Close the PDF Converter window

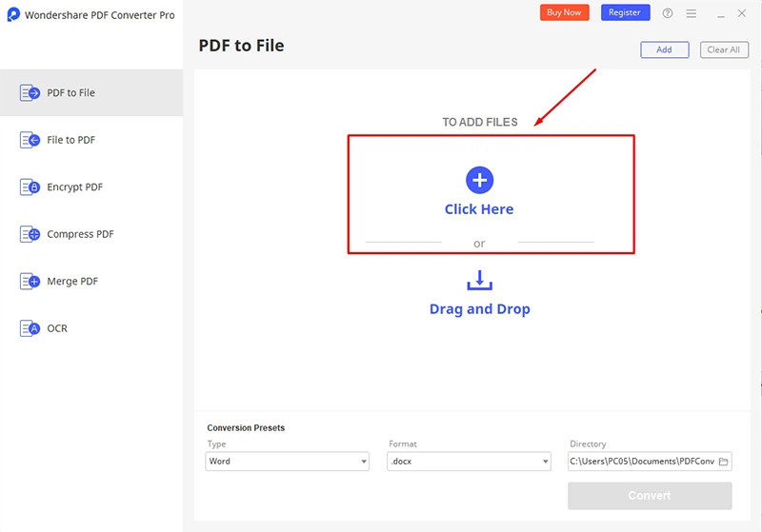pos(742,13)
